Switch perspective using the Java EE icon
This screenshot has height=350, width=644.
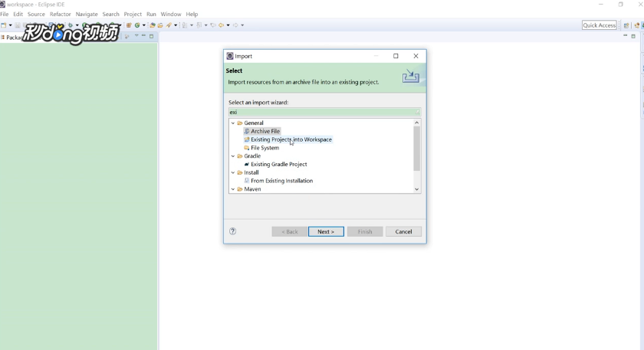click(x=636, y=25)
